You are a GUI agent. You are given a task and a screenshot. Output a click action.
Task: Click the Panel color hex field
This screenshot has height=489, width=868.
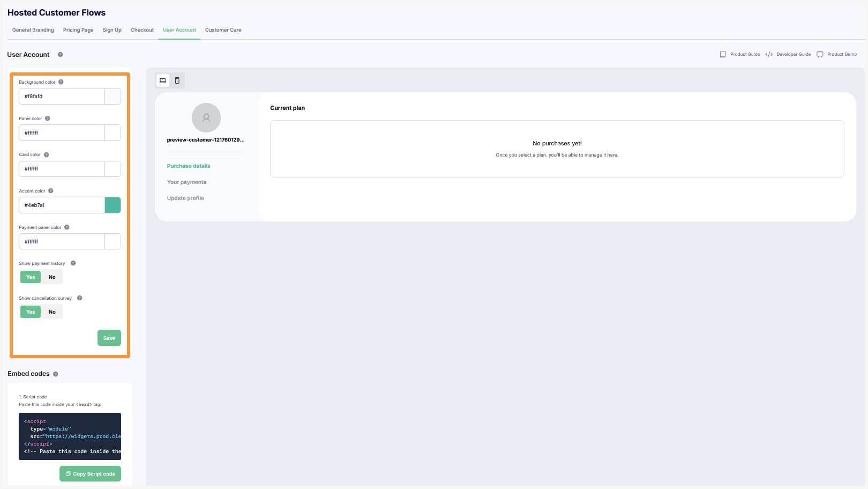tap(62, 133)
